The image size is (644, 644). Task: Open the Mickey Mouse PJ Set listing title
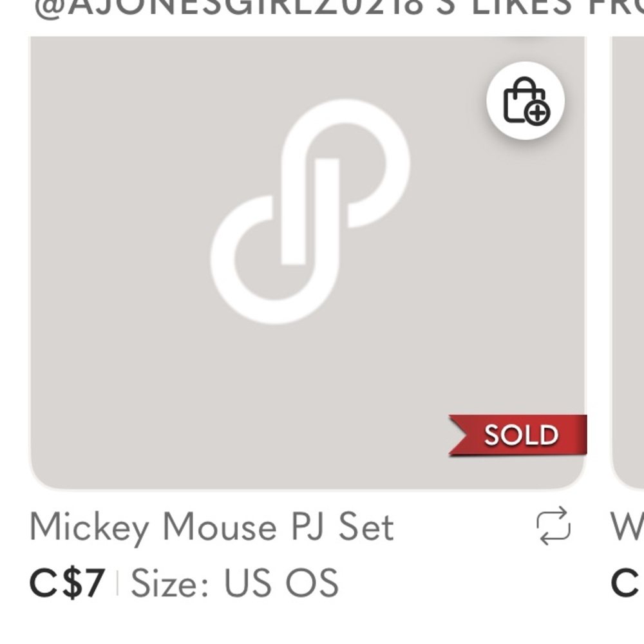point(211,527)
